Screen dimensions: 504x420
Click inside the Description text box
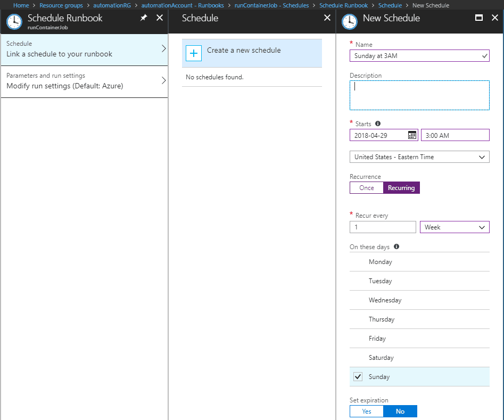(x=419, y=95)
